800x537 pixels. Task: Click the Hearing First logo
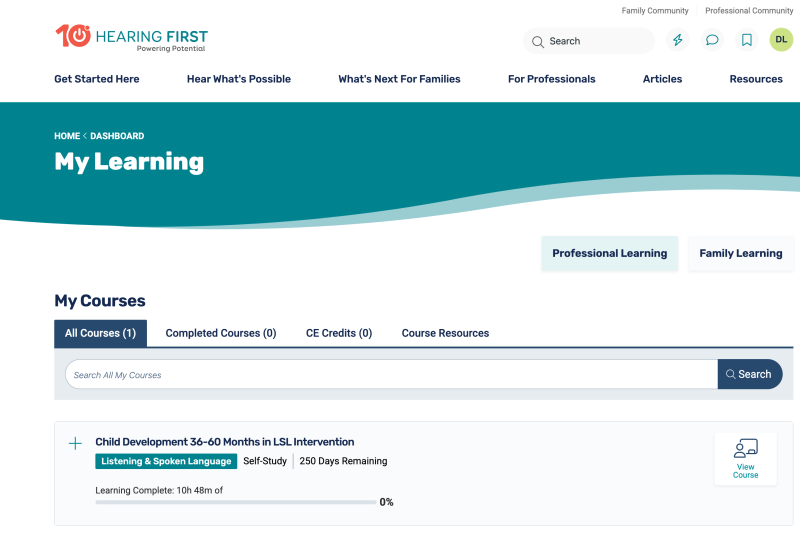132,38
